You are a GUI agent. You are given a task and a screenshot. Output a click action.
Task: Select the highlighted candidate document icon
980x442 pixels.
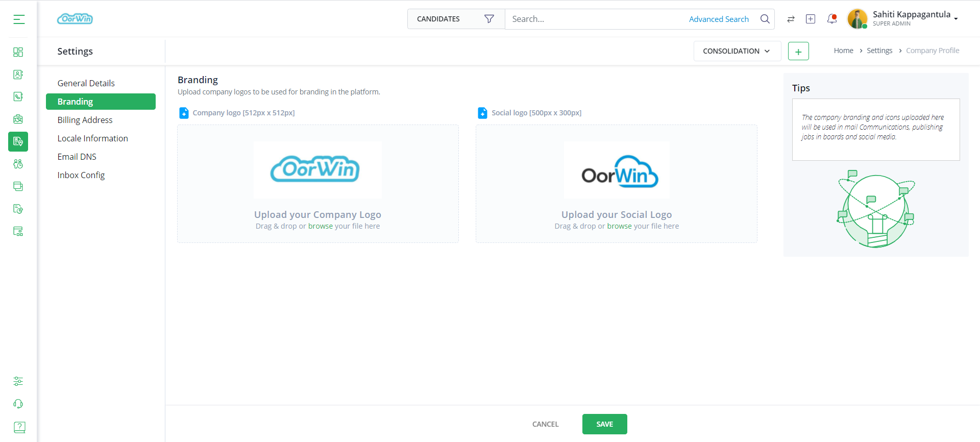coord(18,141)
